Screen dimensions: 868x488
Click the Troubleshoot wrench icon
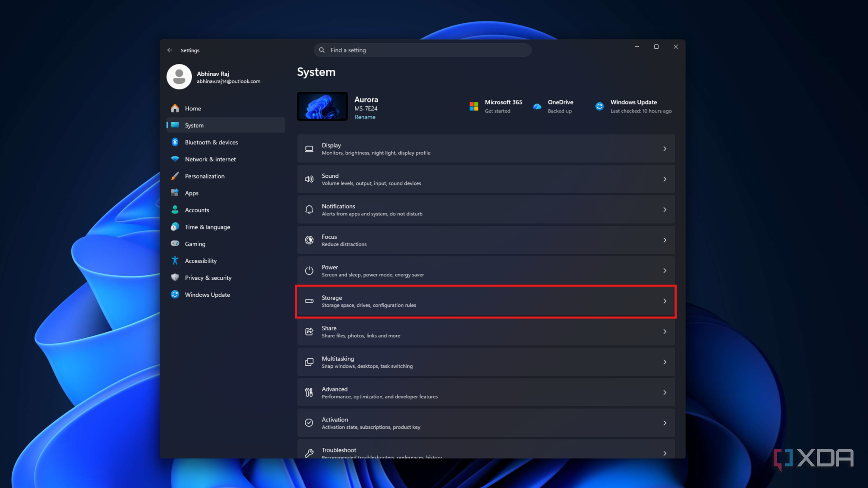[309, 453]
